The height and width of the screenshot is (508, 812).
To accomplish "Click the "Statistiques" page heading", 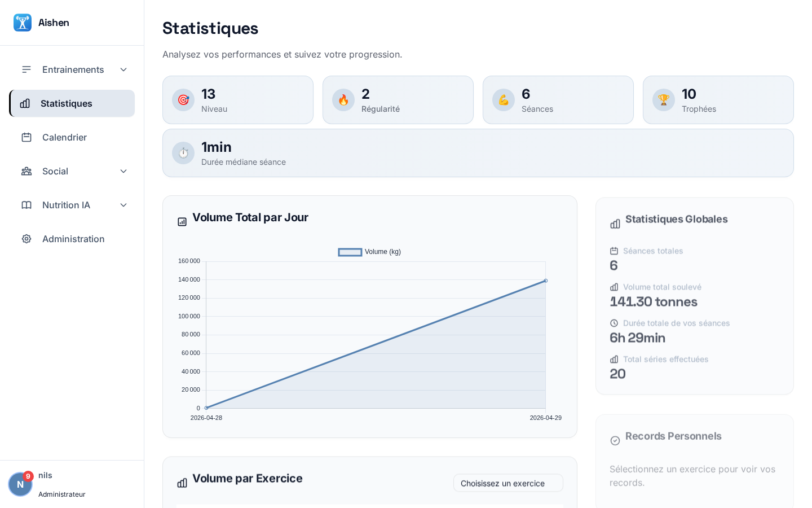I will [210, 28].
